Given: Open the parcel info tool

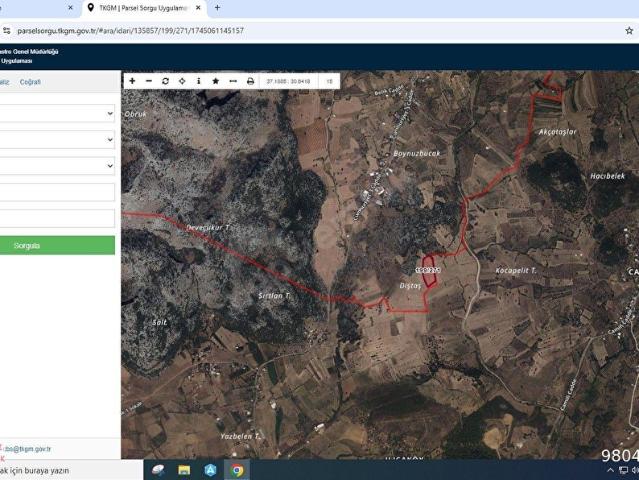Looking at the screenshot, I should pos(198,81).
